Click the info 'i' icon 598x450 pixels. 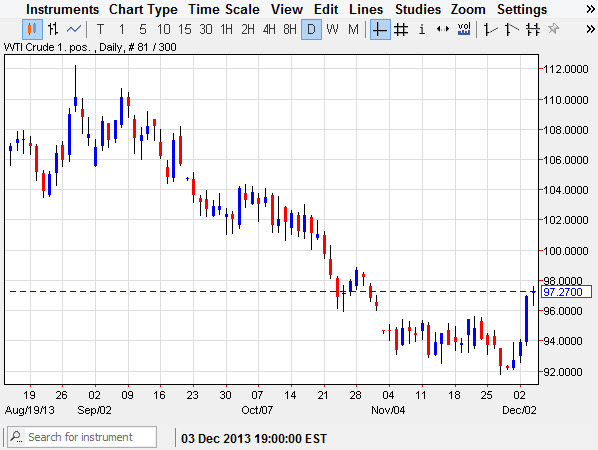coord(421,29)
